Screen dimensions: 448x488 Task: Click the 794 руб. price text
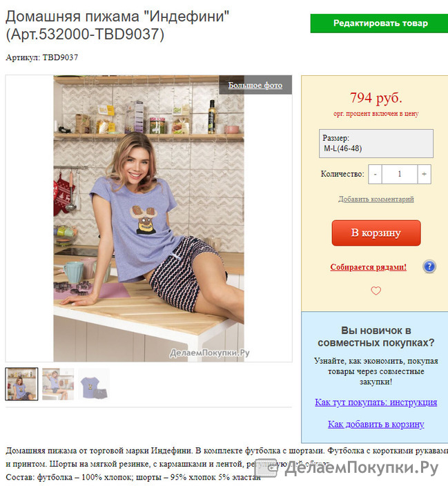(376, 98)
